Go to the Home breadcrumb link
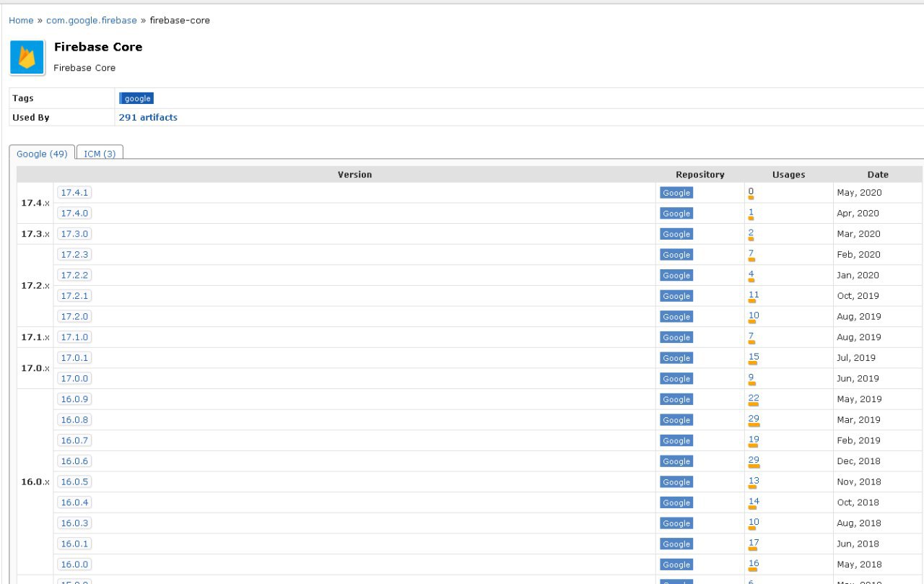 21,20
